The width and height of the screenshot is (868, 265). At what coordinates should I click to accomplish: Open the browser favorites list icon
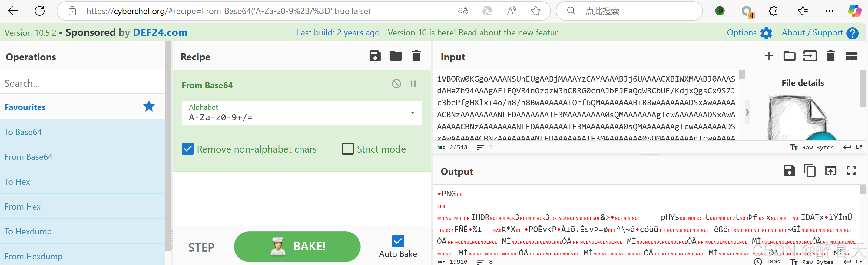(x=803, y=11)
